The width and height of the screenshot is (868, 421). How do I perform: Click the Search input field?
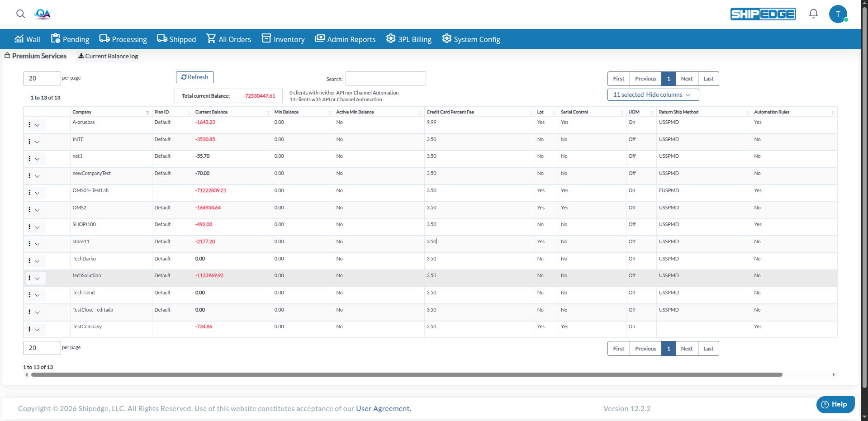tap(385, 79)
